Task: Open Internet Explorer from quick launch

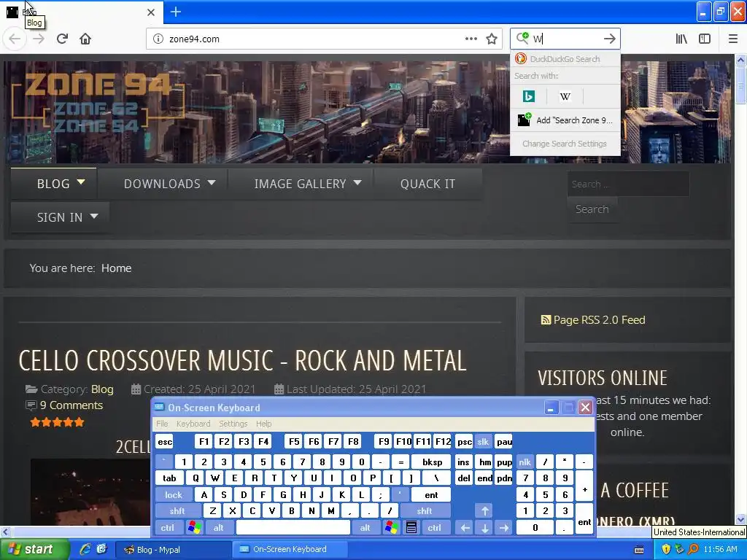Action: coord(85,549)
